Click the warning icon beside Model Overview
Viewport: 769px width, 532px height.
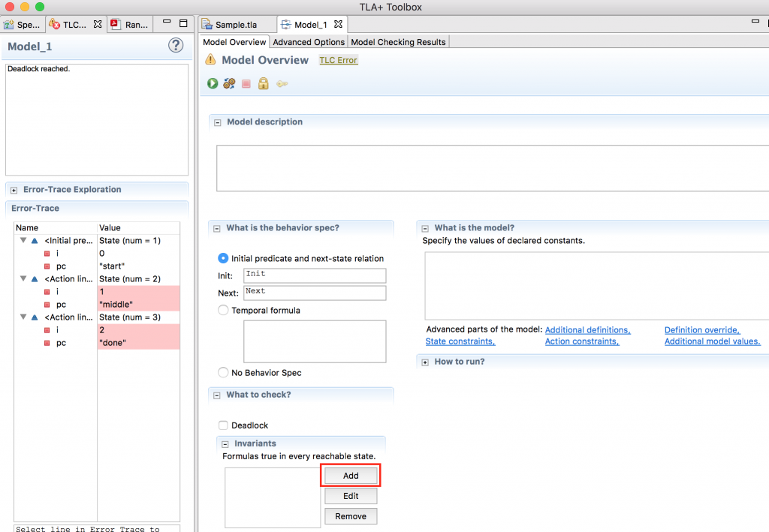pos(210,60)
